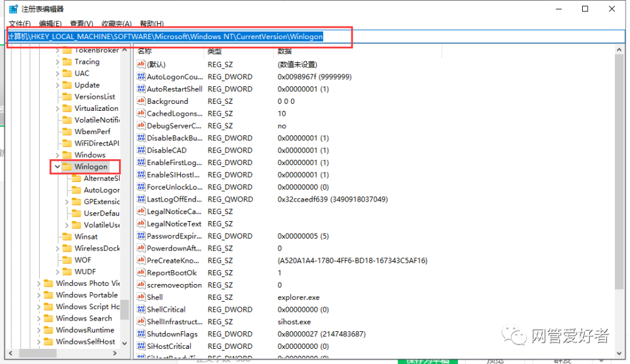Screen dimensions: 630x364
Task: Click the Background string value icon
Action: (x=140, y=101)
